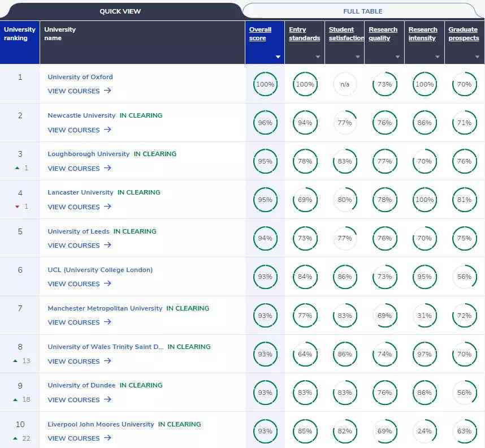Click the Graduate prospects sort arrow
The width and height of the screenshot is (485, 448).
[477, 57]
